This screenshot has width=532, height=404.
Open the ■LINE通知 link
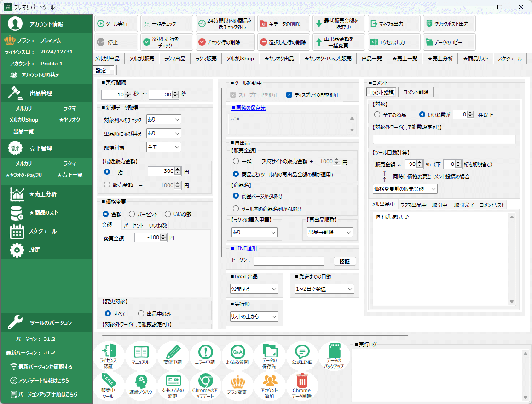243,248
